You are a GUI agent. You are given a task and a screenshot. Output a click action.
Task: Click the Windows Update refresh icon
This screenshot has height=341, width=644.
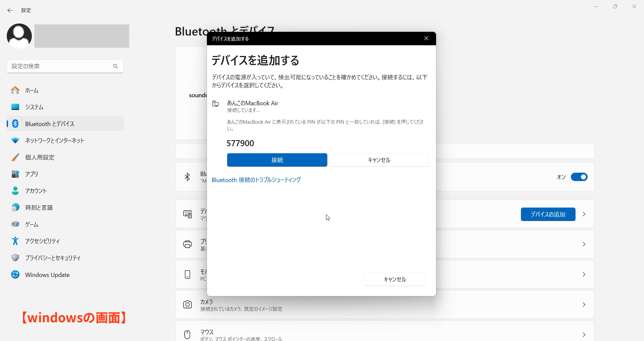point(15,275)
